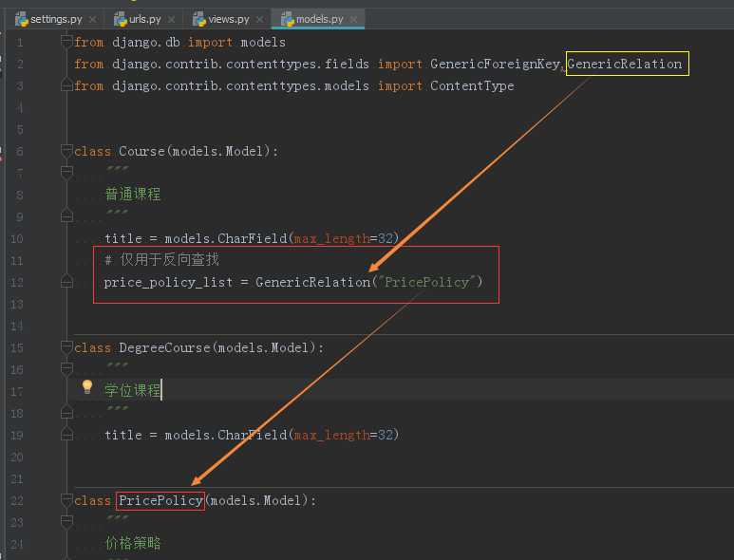Collapse the PricePolicy class at line 22
The width and height of the screenshot is (734, 560).
(66, 499)
